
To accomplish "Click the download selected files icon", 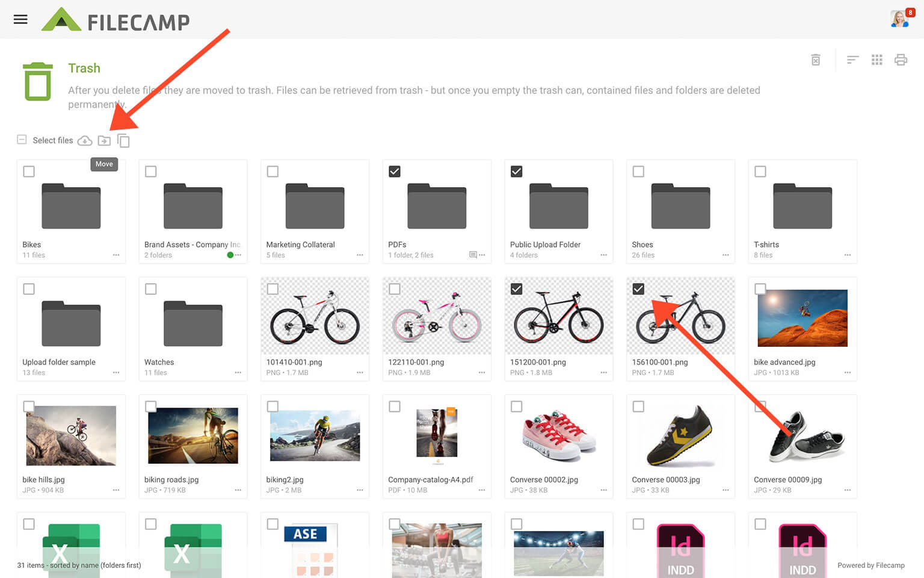I will click(85, 140).
